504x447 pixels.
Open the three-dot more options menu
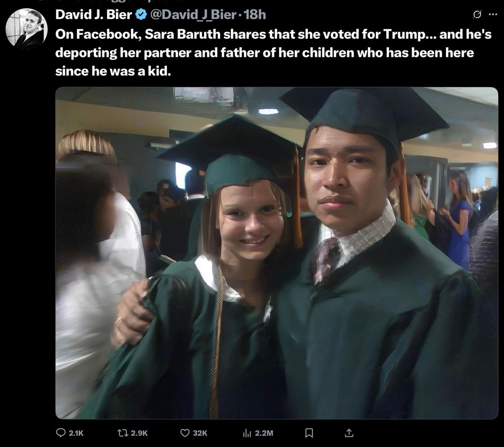click(493, 14)
